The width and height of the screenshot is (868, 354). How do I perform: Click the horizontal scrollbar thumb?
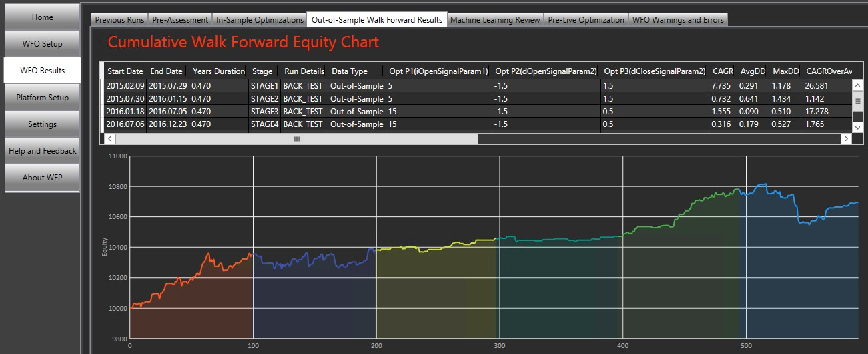tap(297, 138)
